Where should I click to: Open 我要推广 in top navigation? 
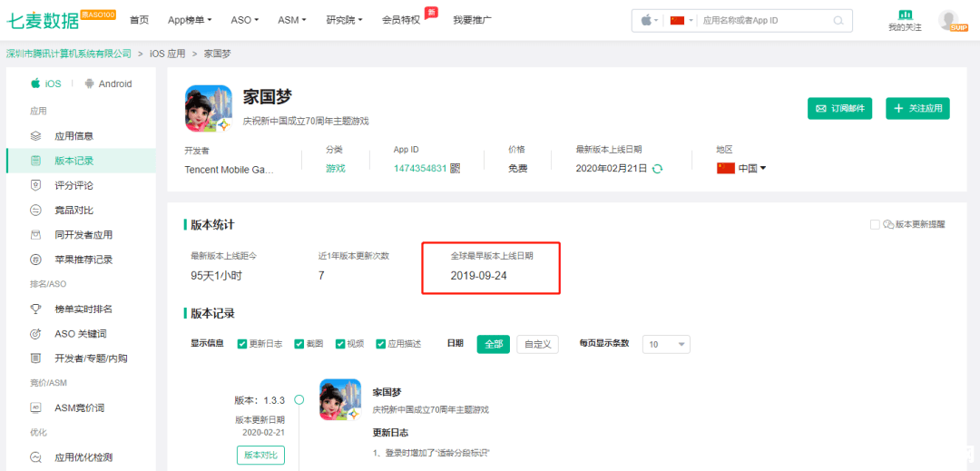pyautogui.click(x=473, y=20)
